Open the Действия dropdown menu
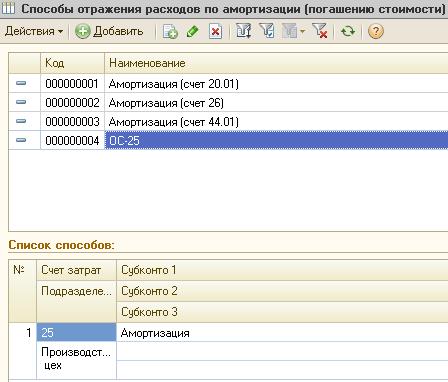Viewport: 448px width, 382px height. (34, 31)
